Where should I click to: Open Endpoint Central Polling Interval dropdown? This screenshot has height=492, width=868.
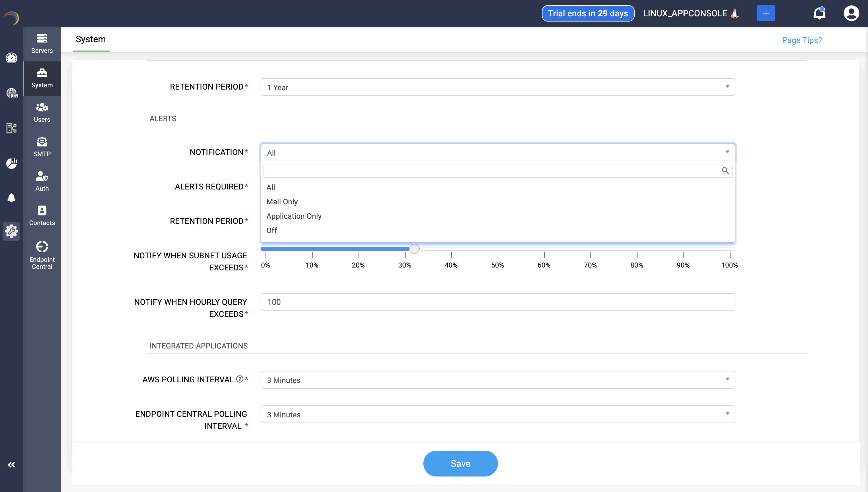[497, 414]
